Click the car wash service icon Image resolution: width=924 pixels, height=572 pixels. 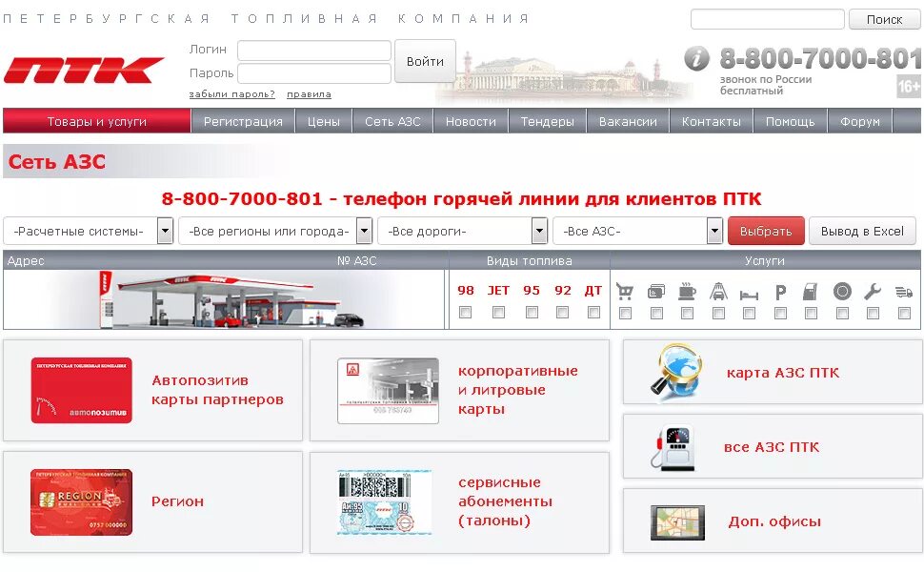pos(718,292)
